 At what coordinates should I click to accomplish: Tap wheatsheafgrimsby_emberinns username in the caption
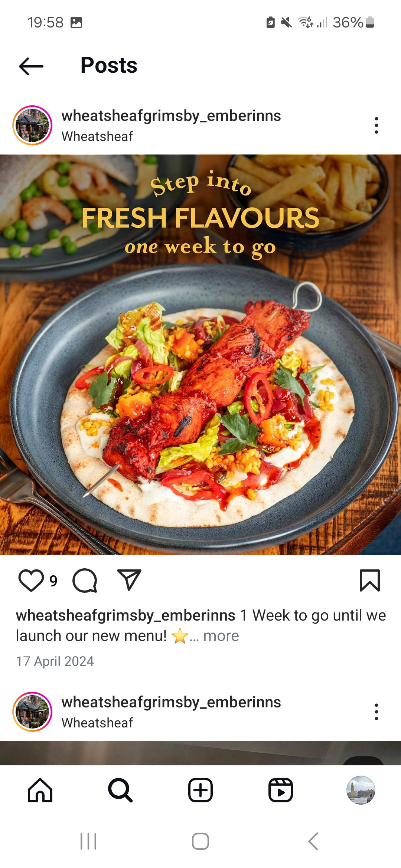125,615
